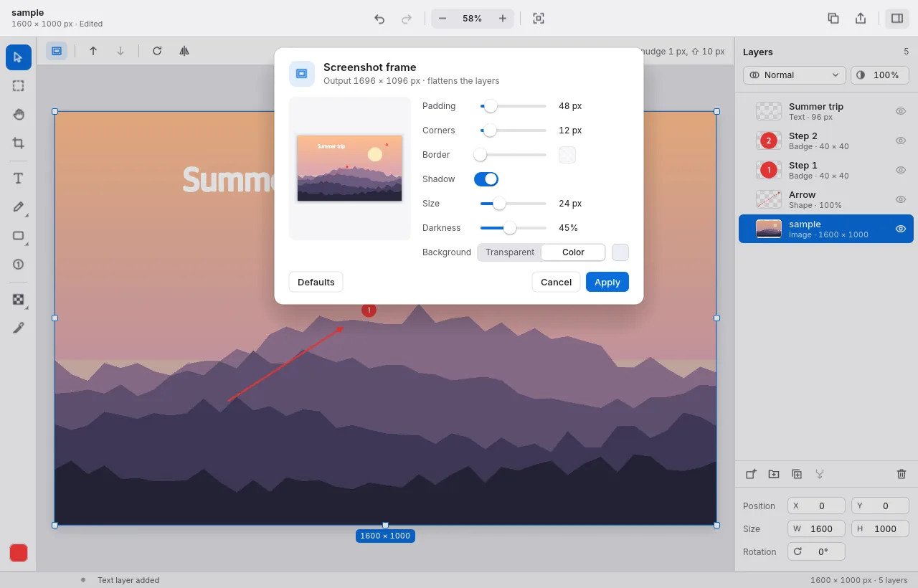Screen dimensions: 918x588
Task: Click the Size H height field
Action: 880,528
